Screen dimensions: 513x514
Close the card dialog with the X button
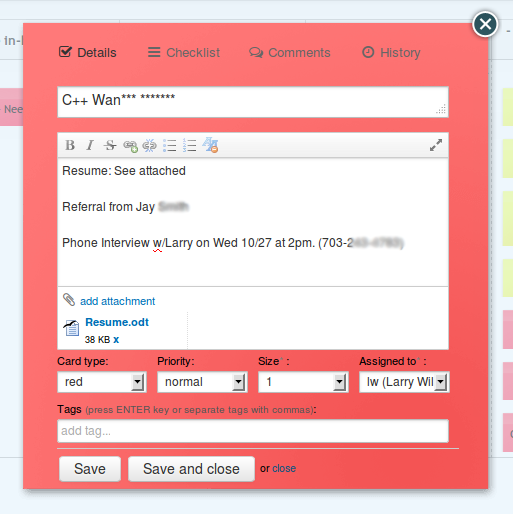(x=485, y=24)
